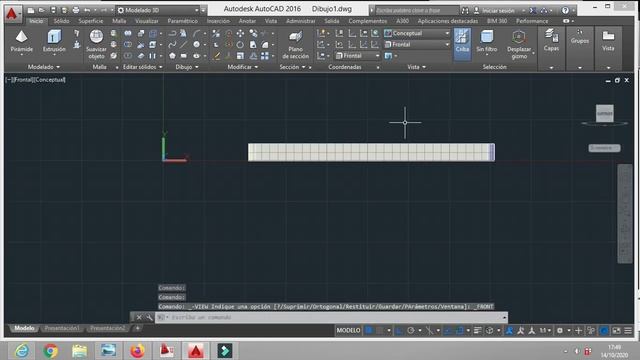Image resolution: width=640 pixels, height=360 pixels.
Task: Switch to the Paramétrico ribbon tab
Action: 182,21
